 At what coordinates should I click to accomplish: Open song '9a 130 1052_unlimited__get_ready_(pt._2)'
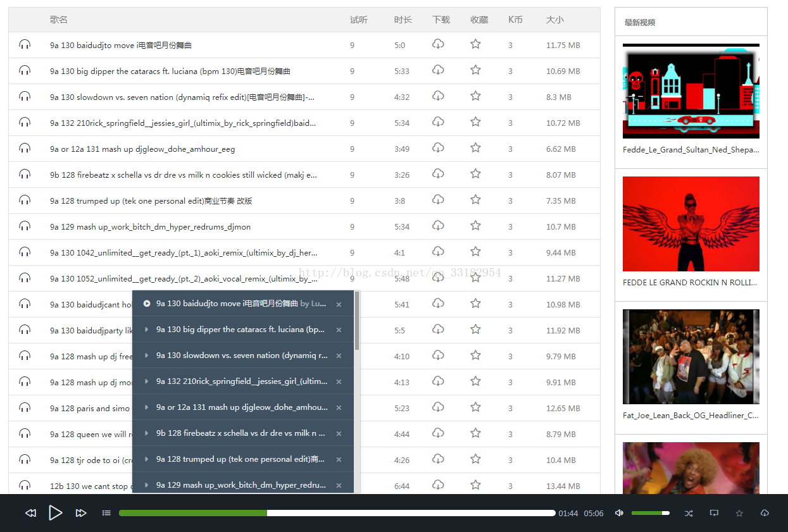coord(184,278)
